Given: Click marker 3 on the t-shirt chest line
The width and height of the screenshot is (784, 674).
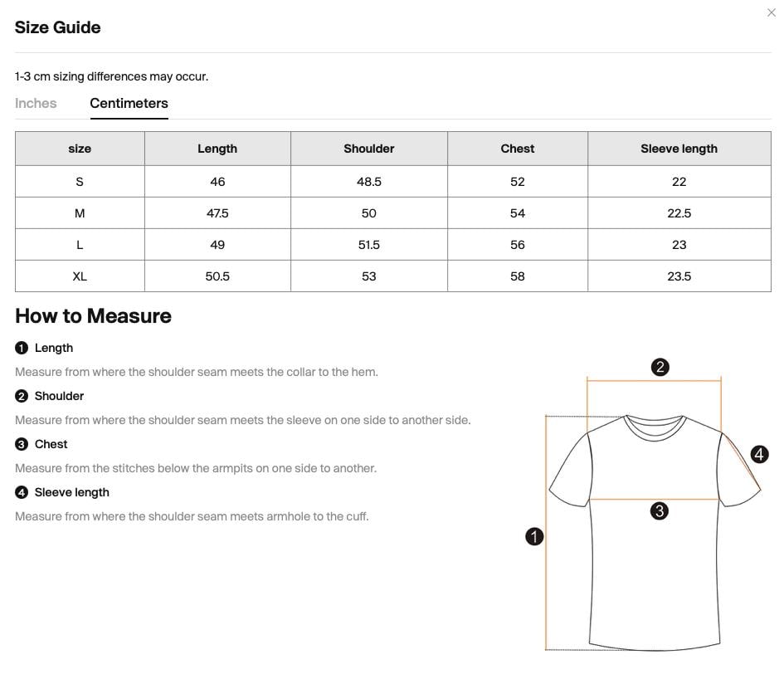Looking at the screenshot, I should coord(660,510).
